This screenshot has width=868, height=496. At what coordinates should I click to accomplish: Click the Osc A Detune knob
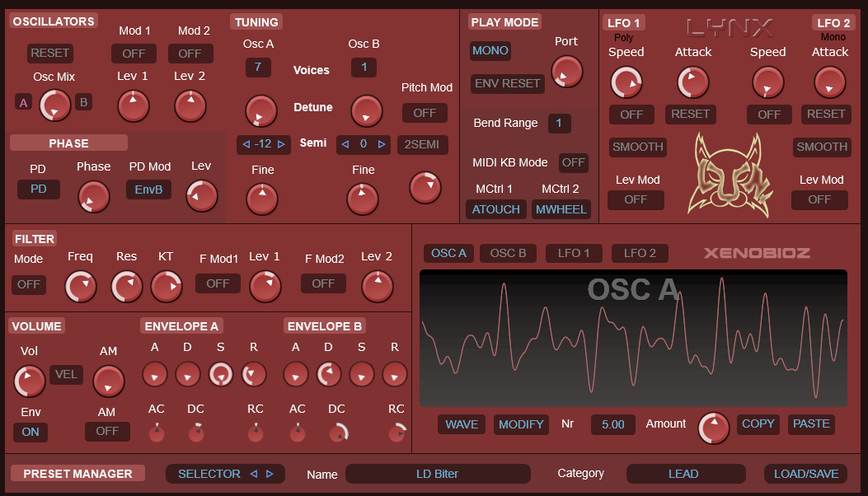click(x=260, y=110)
